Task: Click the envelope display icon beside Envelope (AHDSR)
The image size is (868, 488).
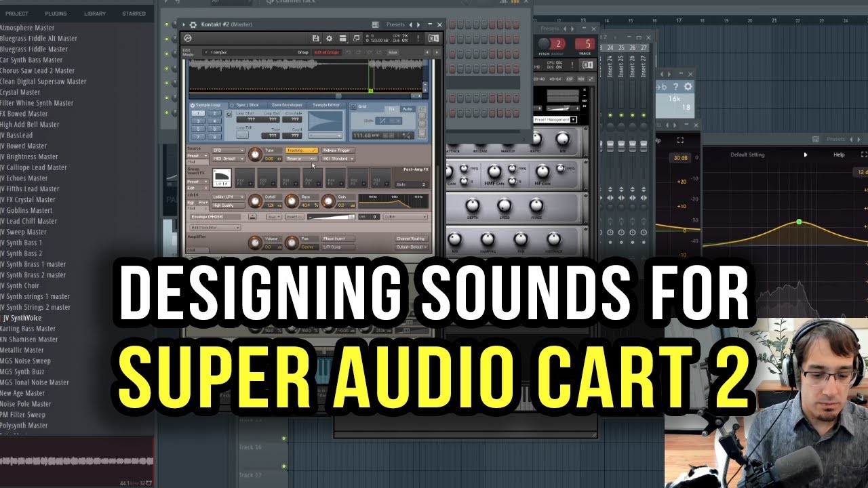Action: point(252,217)
